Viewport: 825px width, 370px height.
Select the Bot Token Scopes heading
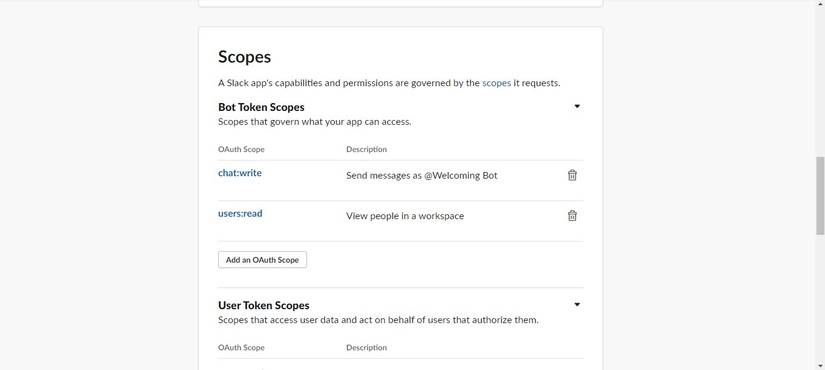[261, 107]
